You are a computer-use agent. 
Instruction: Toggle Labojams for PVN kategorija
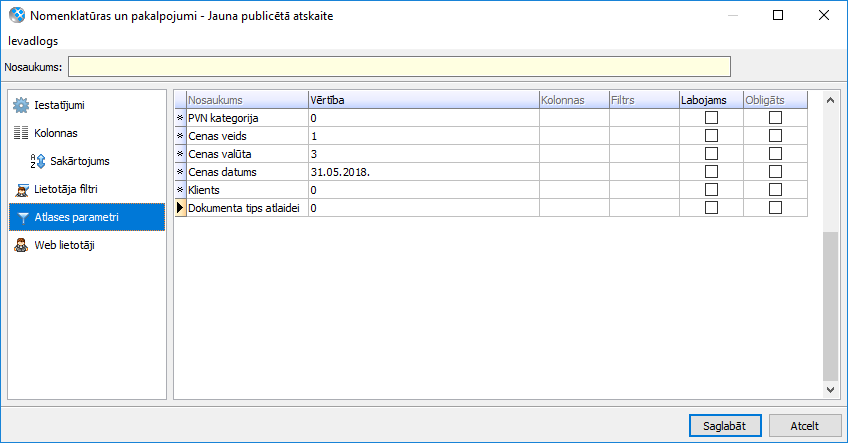[711, 117]
